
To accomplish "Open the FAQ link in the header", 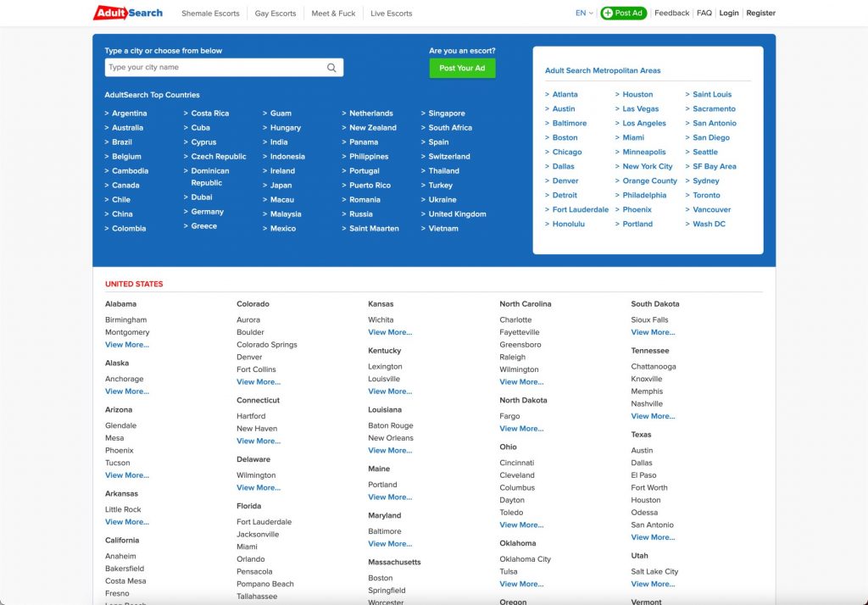I will (x=704, y=13).
